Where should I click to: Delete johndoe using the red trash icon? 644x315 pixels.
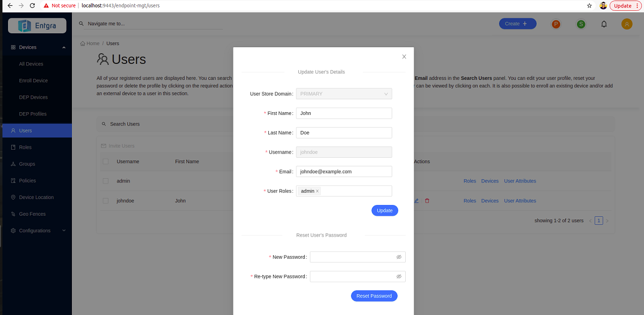click(x=427, y=201)
